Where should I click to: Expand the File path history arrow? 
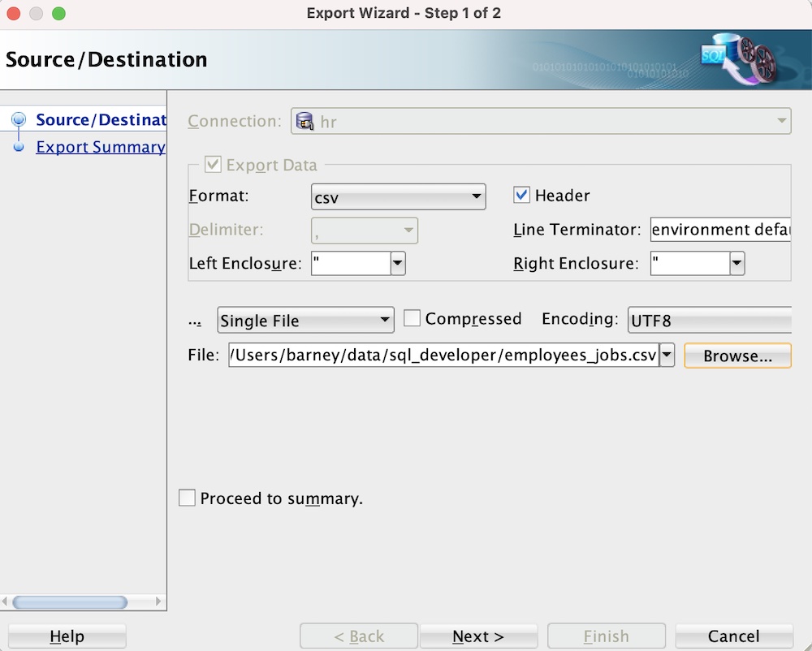click(667, 355)
